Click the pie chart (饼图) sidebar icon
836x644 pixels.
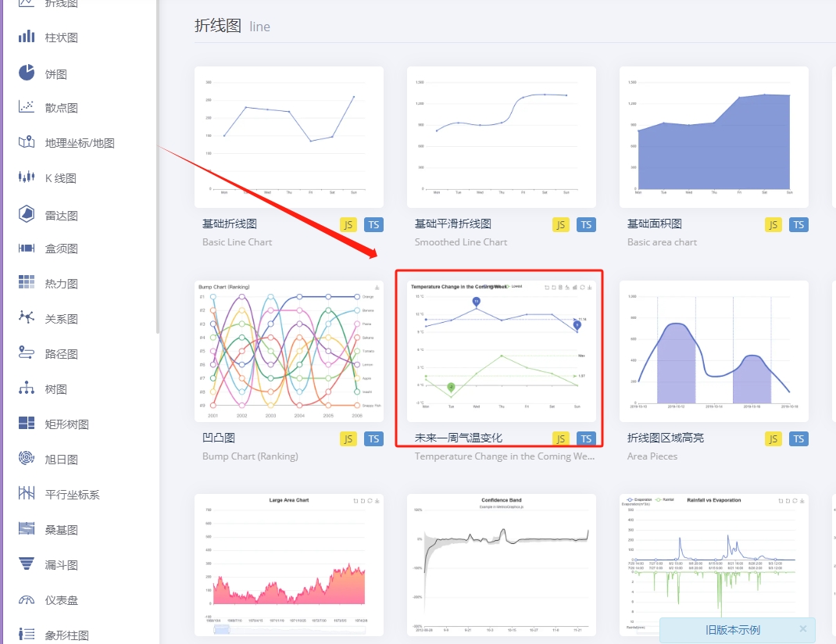click(27, 73)
